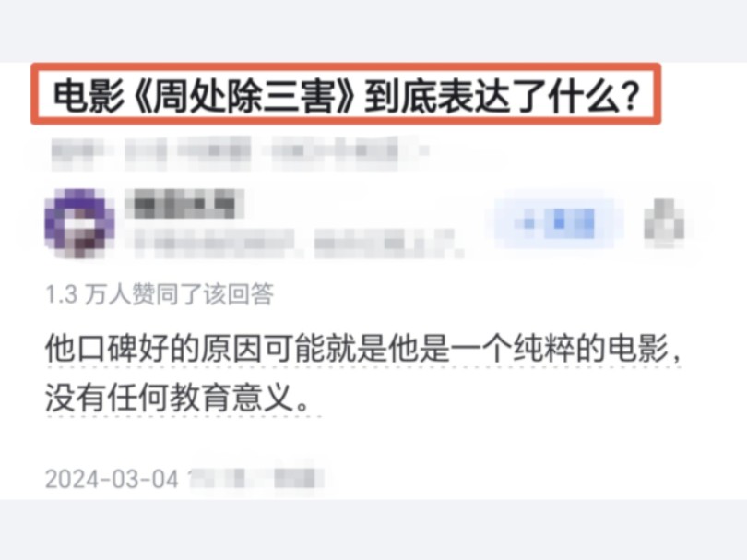Click 1.3 万人赞同了该回答 upvote count

160,294
